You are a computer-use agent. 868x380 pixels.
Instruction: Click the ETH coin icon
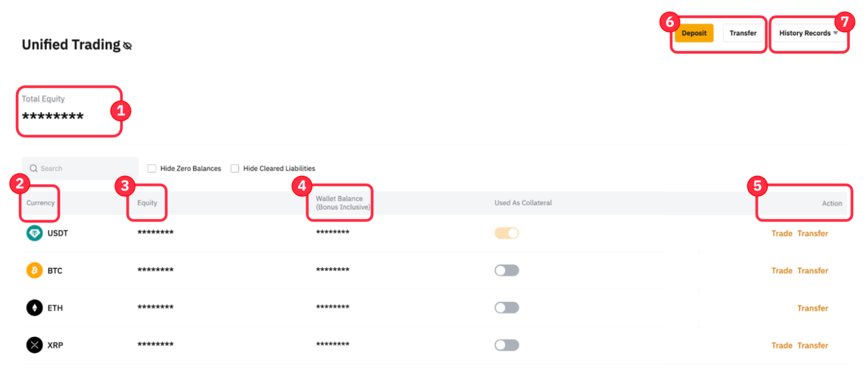tap(34, 308)
